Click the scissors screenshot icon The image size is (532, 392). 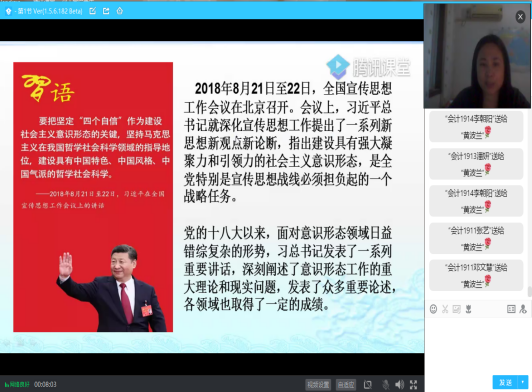tap(445, 309)
